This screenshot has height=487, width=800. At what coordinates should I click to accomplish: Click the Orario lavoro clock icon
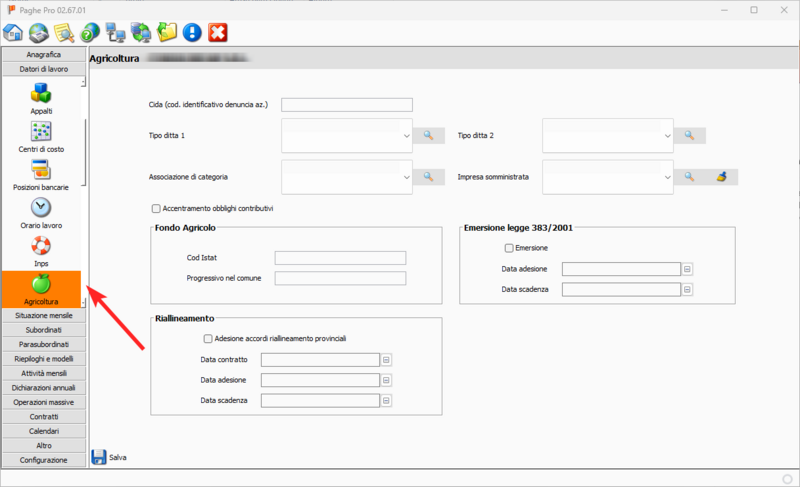[x=42, y=208]
